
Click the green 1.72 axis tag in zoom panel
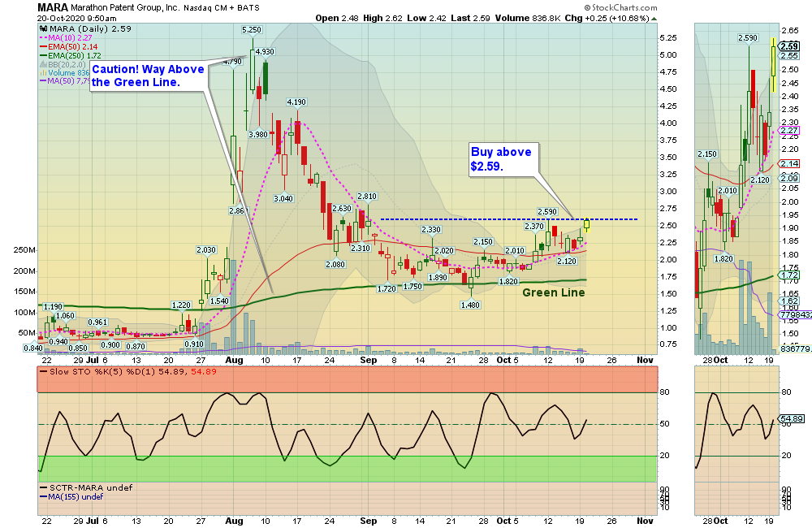[789, 275]
